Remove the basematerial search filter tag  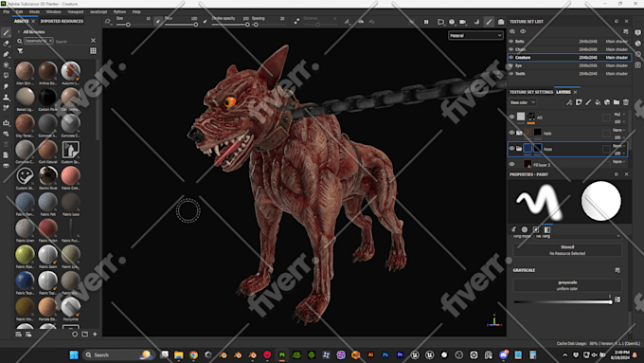(x=50, y=41)
